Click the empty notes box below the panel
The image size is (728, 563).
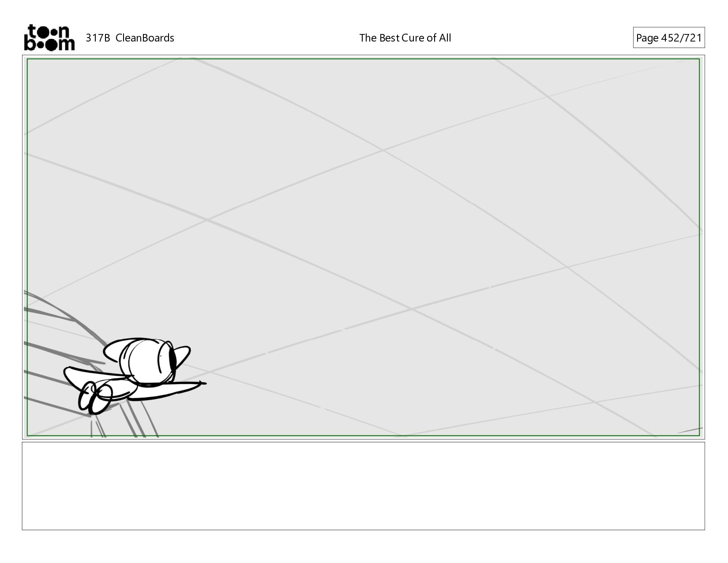(363, 486)
